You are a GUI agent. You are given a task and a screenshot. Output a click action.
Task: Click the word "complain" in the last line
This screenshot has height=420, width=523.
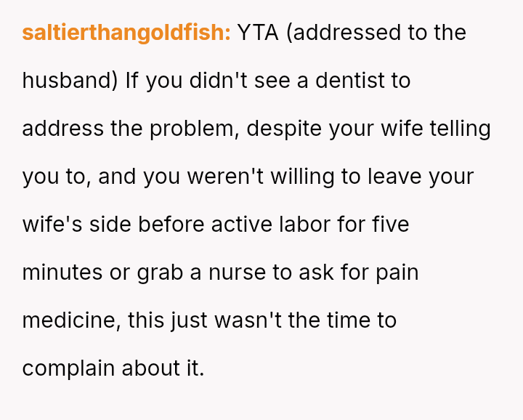click(68, 368)
